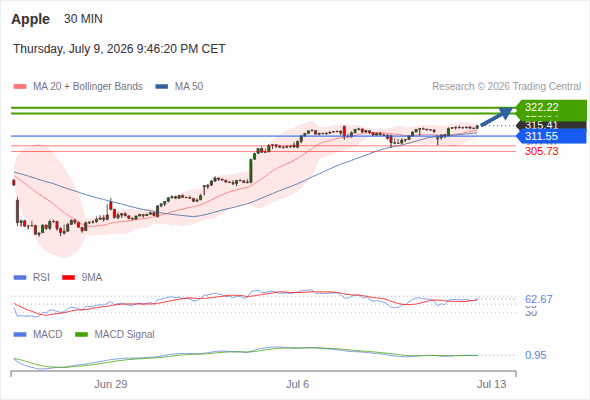Click the red 305.73 support level label
The width and height of the screenshot is (590, 400).
541,151
